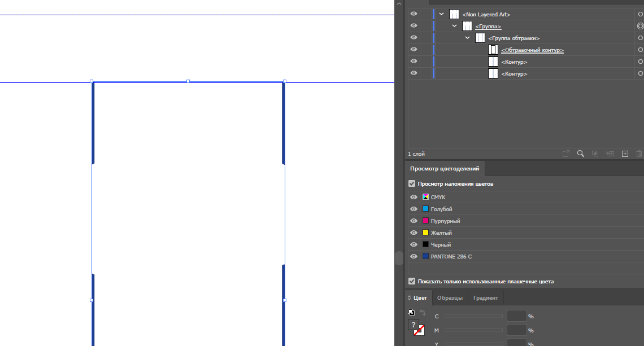Image resolution: width=644 pixels, height=346 pixels.
Task: Hide the PANTONE 286 C separation
Action: pyautogui.click(x=414, y=256)
